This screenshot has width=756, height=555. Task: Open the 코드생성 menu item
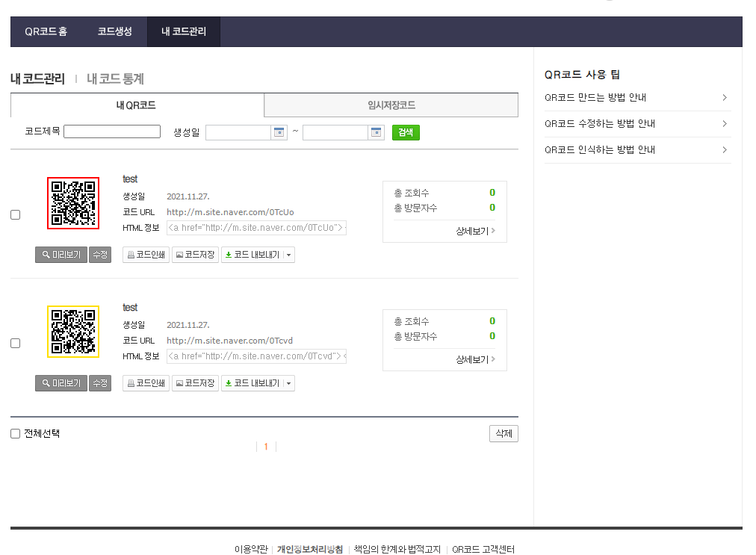(114, 31)
